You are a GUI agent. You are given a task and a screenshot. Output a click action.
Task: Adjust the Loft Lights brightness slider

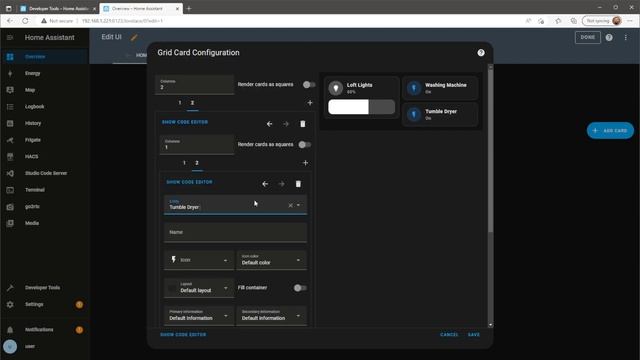362,107
